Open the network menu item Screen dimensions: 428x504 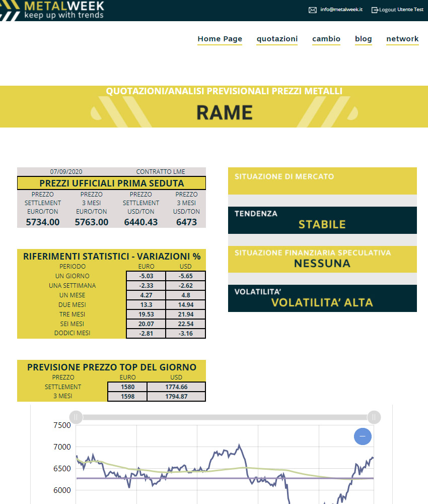tap(402, 39)
